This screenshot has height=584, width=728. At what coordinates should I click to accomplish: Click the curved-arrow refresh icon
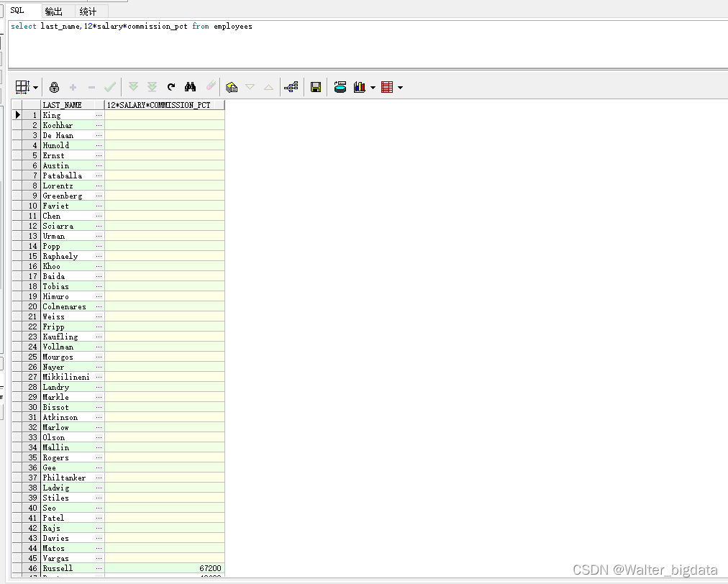pyautogui.click(x=171, y=87)
